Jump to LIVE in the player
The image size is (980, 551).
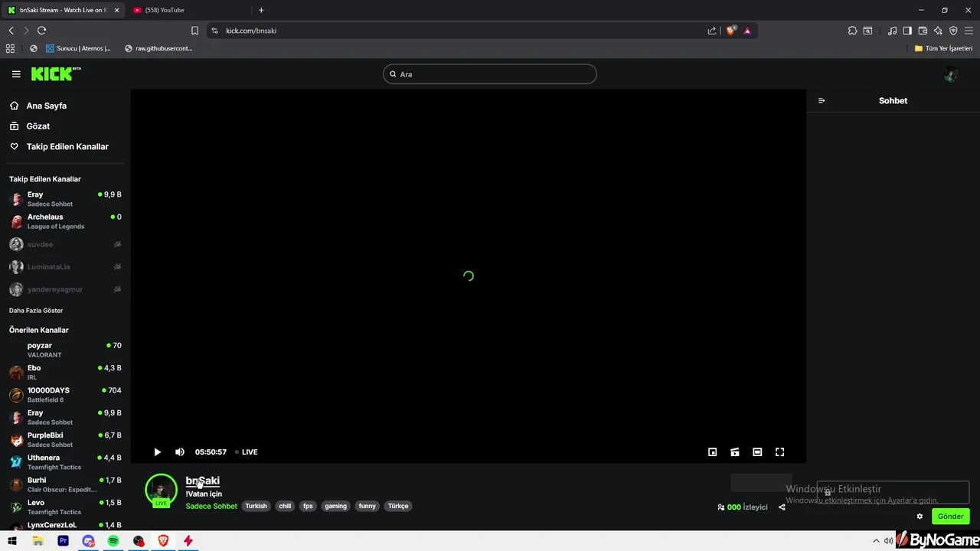point(247,452)
